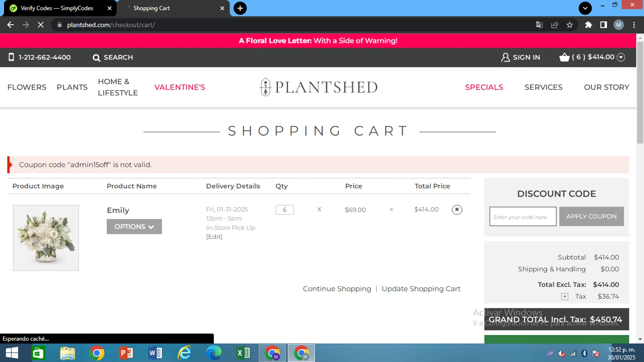Click Update Shopping Cart
This screenshot has height=362, width=644.
point(421,289)
